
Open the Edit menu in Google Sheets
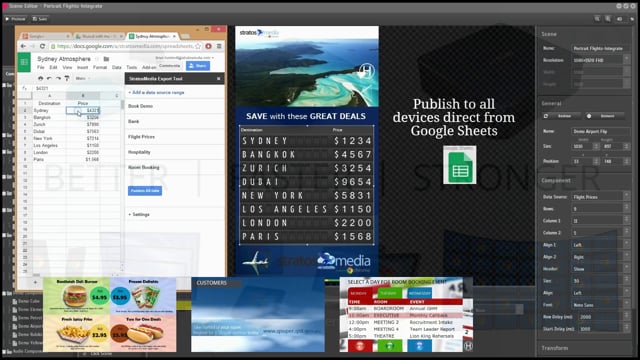pyautogui.click(x=53, y=67)
